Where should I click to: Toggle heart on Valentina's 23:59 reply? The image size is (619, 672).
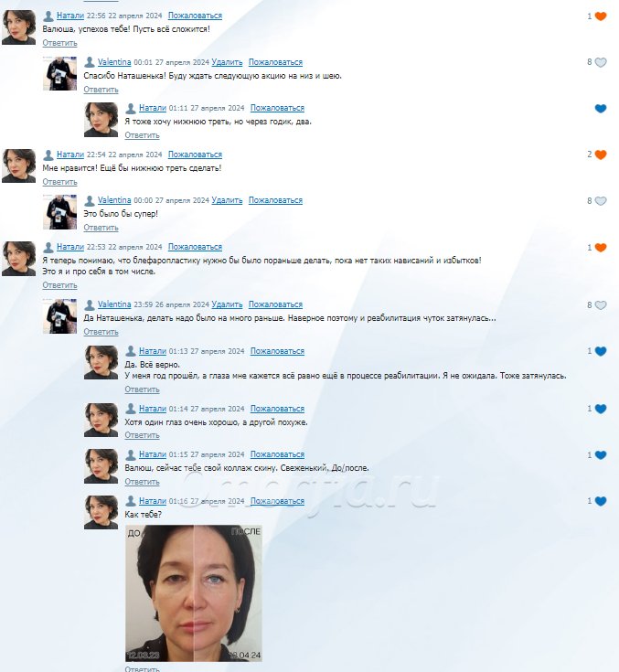pos(601,305)
